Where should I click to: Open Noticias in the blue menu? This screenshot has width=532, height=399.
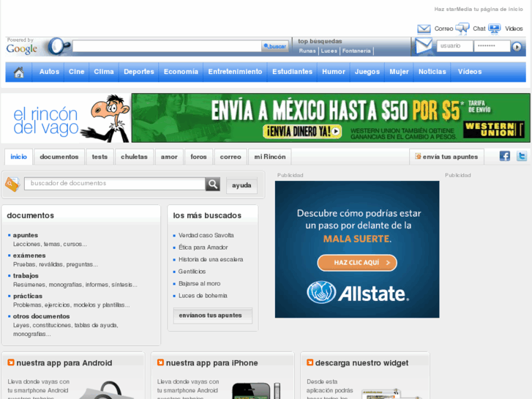[x=432, y=72]
